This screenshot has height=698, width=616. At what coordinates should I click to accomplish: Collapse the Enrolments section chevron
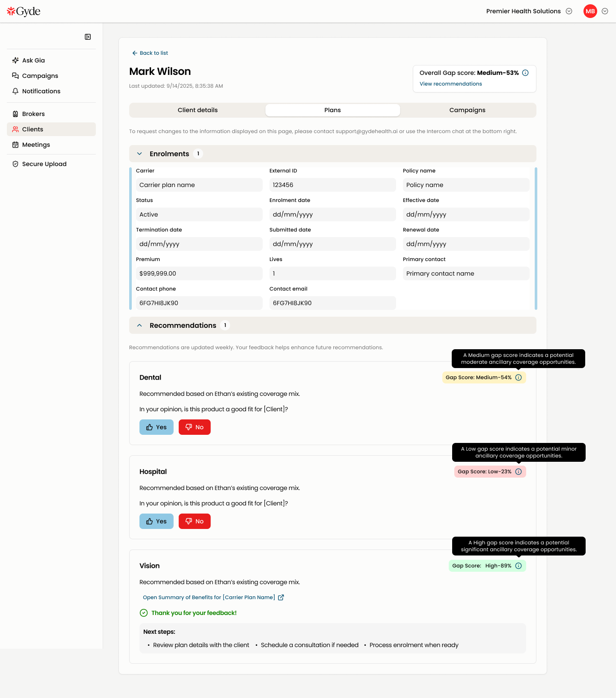tap(139, 154)
